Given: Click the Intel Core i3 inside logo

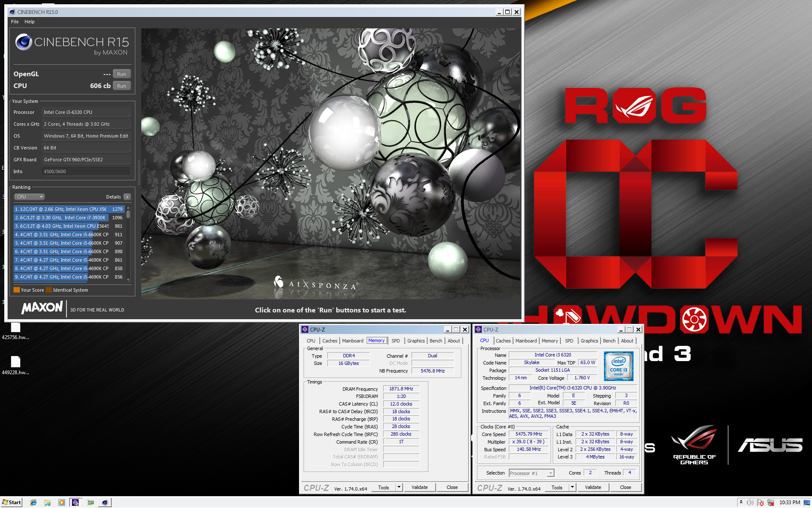Looking at the screenshot, I should [618, 366].
